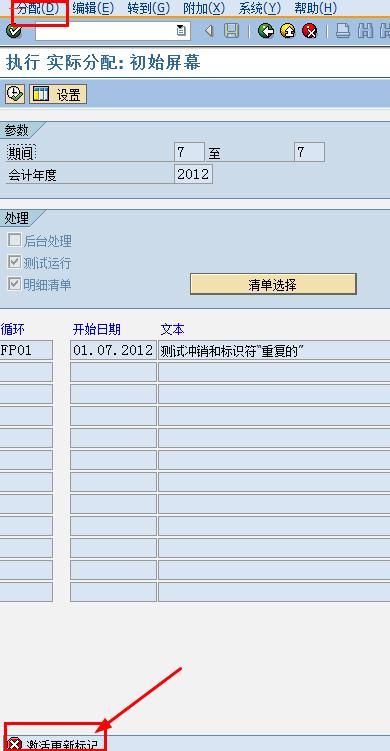Click the 处理 group box title
This screenshot has width=390, height=751.
pyautogui.click(x=17, y=218)
